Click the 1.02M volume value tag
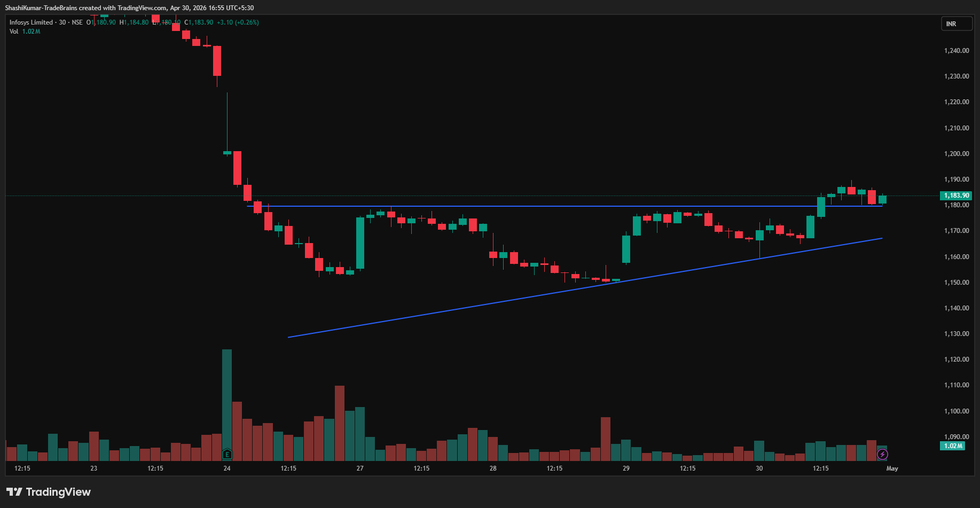Screen dimensions: 980x508 point(952,446)
